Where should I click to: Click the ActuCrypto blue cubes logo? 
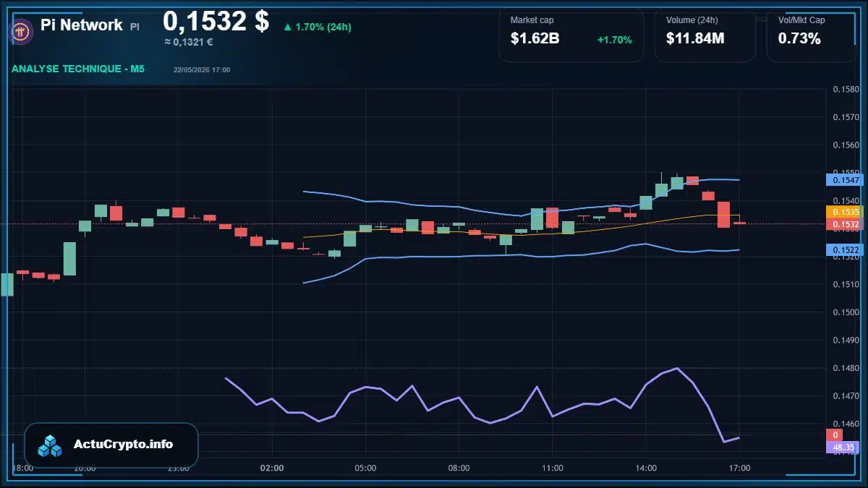point(51,445)
